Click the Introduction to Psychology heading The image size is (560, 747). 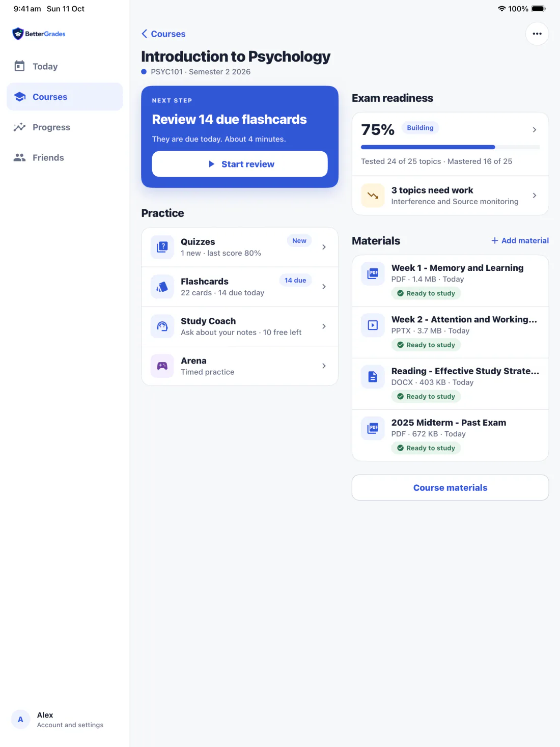pos(236,57)
